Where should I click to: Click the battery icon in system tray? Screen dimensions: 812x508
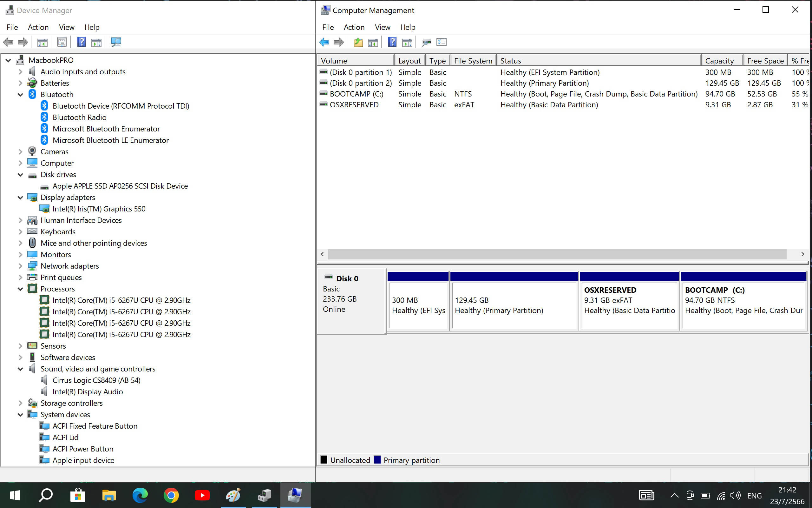coord(705,496)
